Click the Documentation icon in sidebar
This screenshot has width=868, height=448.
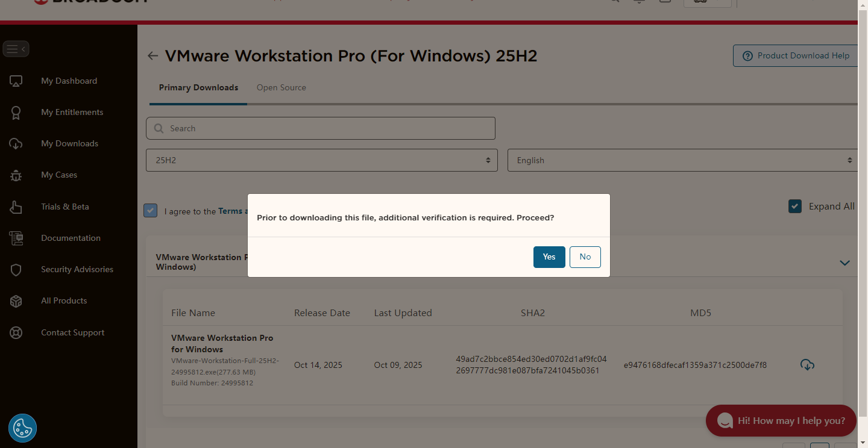click(16, 238)
